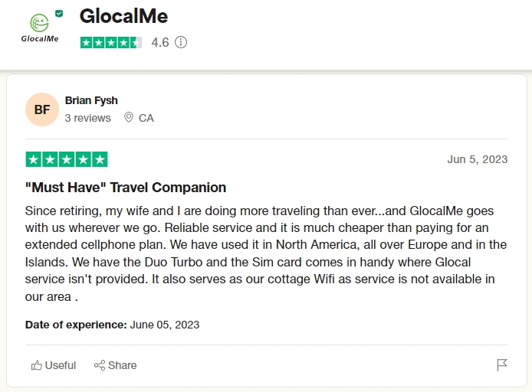The image size is (532, 392).
Task: Open Brian Fysh's reviewer profile
Action: [91, 100]
